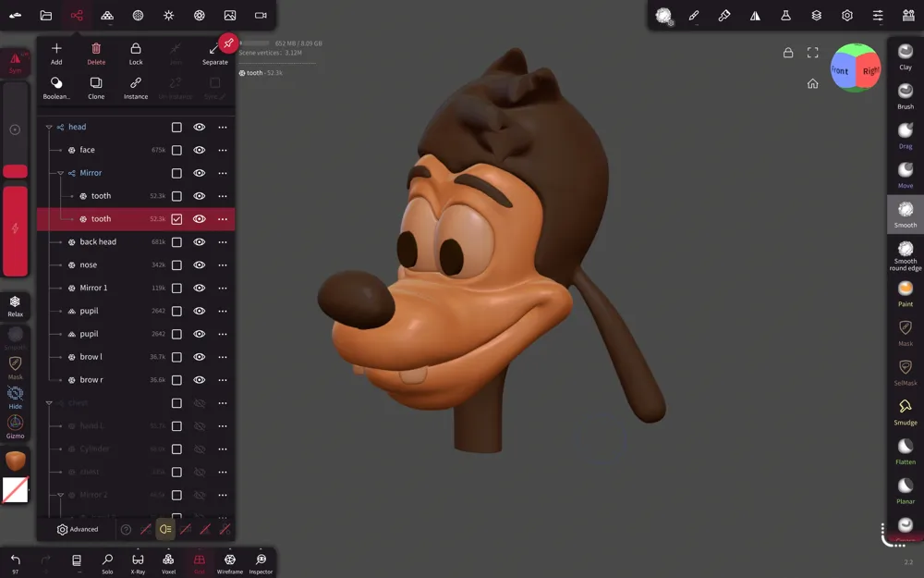Screen dimensions: 924x578
Task: Open the Stroke flask menu
Action: 785,16
